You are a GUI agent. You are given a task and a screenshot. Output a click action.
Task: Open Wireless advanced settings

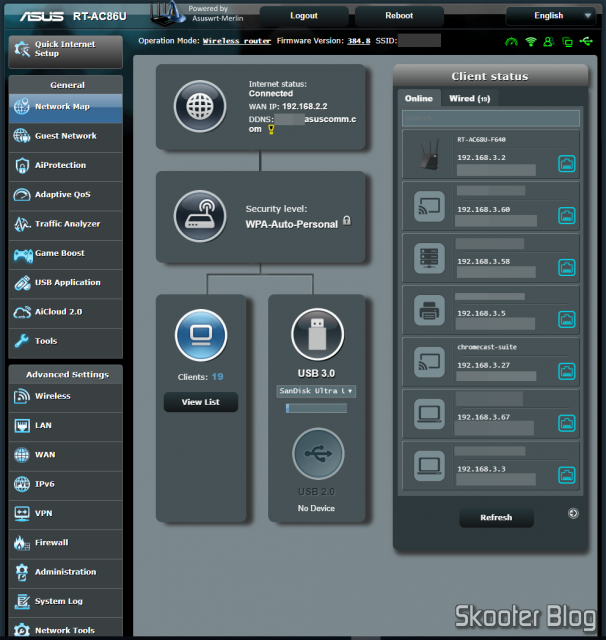click(x=66, y=396)
